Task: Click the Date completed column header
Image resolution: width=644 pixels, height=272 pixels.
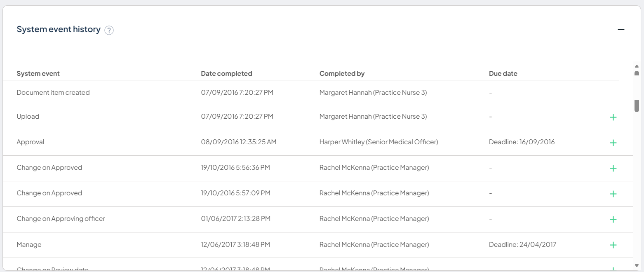Action: pyautogui.click(x=226, y=74)
